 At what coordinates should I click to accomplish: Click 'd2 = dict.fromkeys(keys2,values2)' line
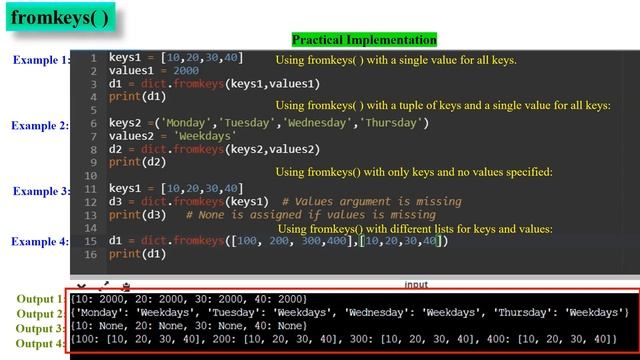(x=214, y=149)
